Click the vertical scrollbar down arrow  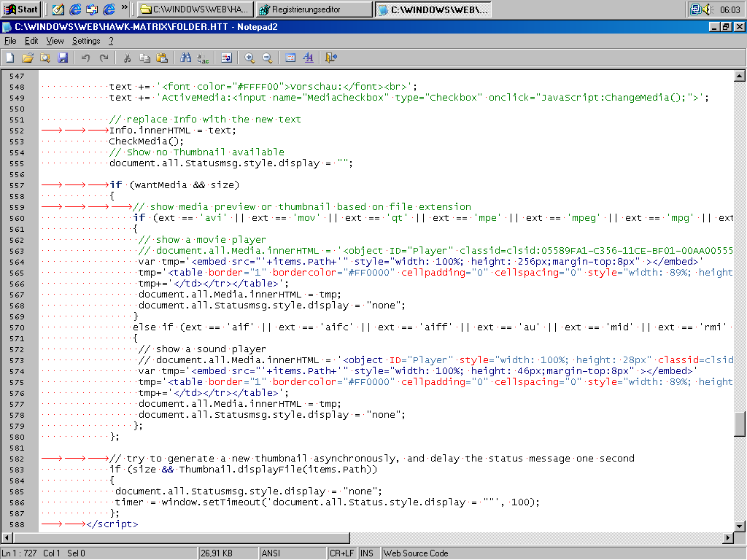click(740, 526)
